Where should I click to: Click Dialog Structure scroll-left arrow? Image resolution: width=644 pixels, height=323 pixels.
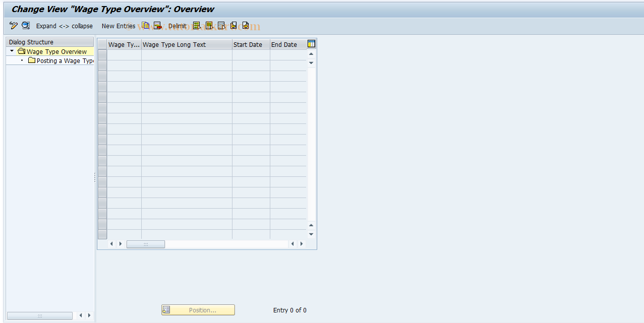(81, 315)
